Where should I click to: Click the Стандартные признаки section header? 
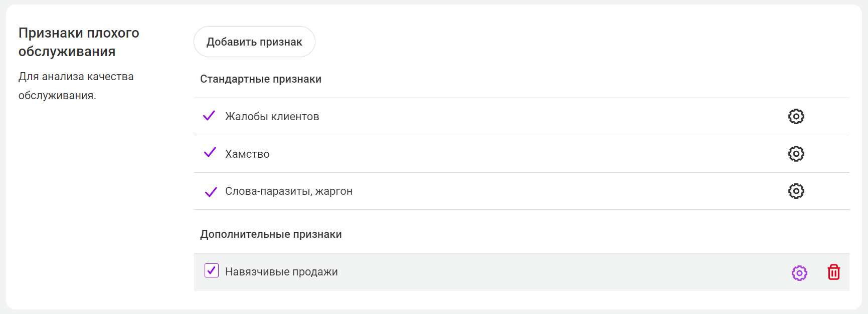pos(261,79)
